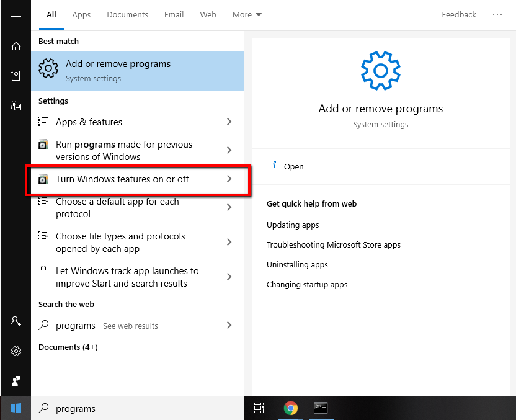This screenshot has height=420, width=516.
Task: Expand arrow beside programs web results
Action: [229, 325]
